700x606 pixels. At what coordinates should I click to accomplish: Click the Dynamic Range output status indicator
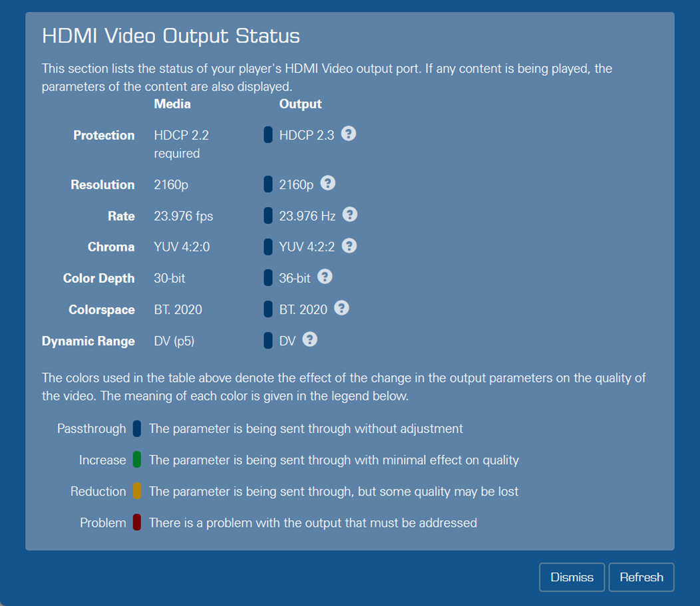(x=268, y=340)
